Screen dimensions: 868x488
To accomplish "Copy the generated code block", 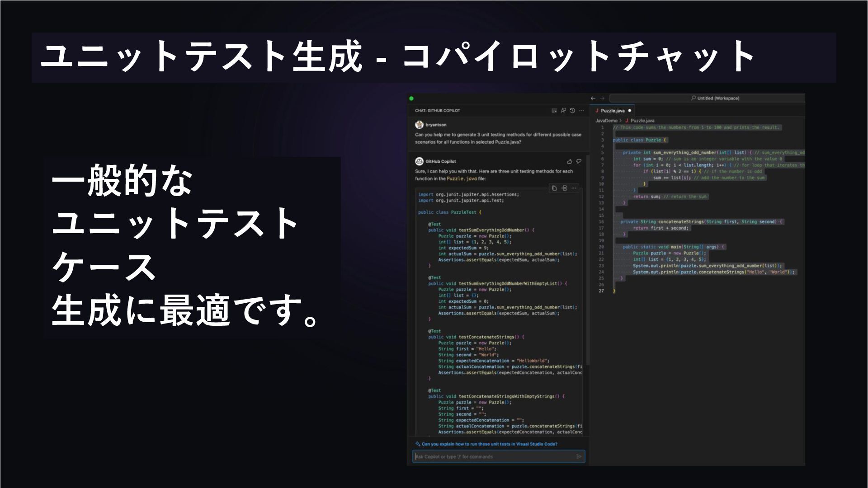I will tap(554, 188).
